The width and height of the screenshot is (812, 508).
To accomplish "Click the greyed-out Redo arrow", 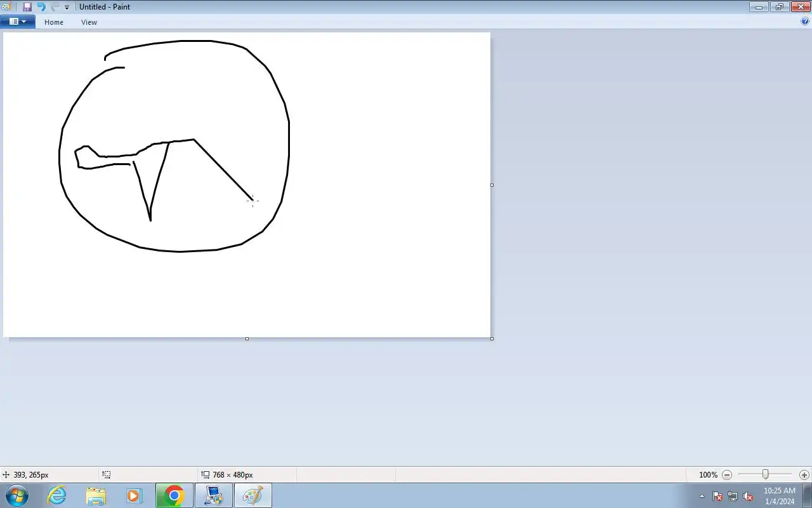I will (x=55, y=7).
